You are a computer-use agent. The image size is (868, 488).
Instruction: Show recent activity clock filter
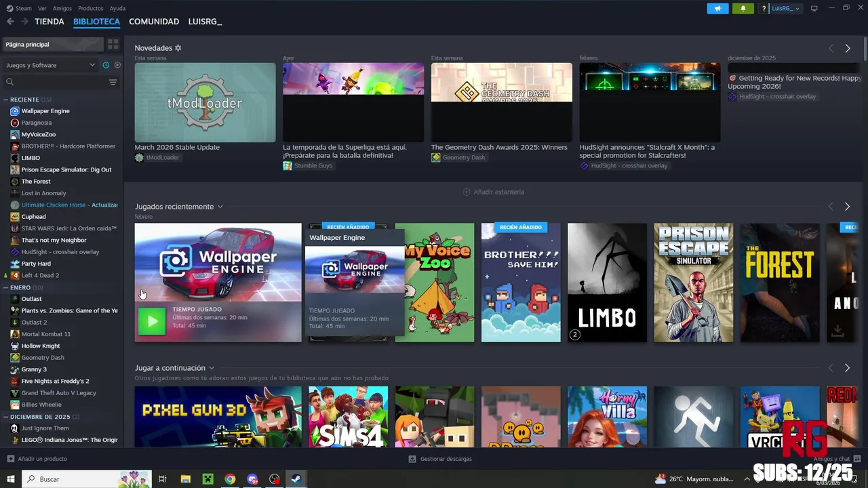tap(106, 65)
